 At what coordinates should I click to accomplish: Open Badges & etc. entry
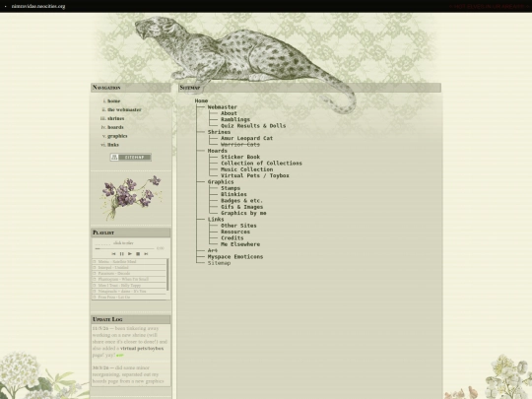tap(242, 201)
